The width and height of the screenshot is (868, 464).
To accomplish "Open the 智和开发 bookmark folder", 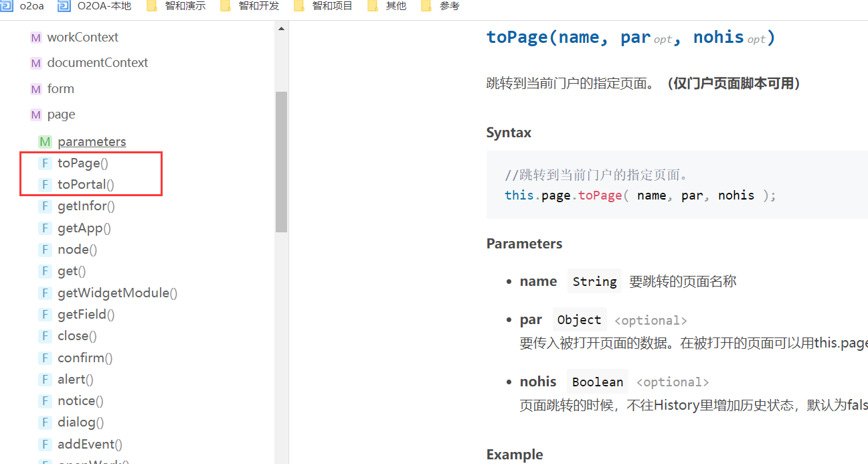I will click(x=249, y=6).
